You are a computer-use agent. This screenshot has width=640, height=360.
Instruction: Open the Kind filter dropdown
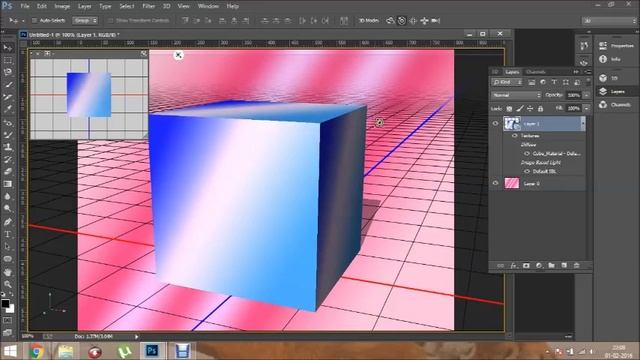coord(507,82)
